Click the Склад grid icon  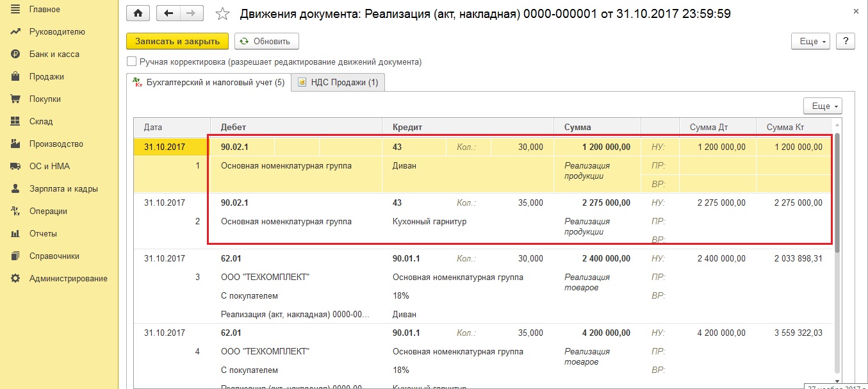point(15,121)
